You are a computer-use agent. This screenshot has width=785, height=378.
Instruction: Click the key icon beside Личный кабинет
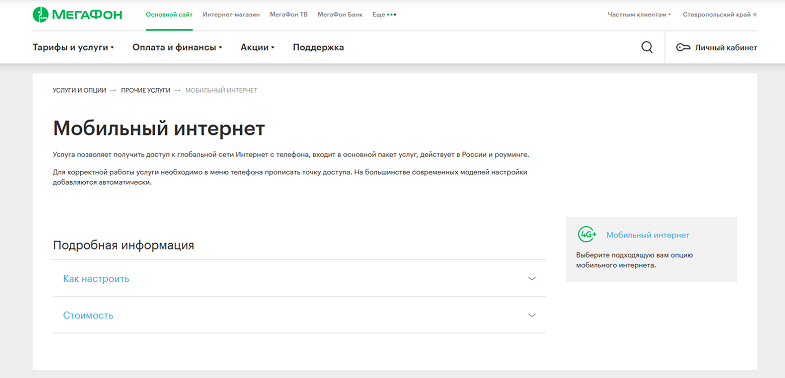(x=683, y=48)
